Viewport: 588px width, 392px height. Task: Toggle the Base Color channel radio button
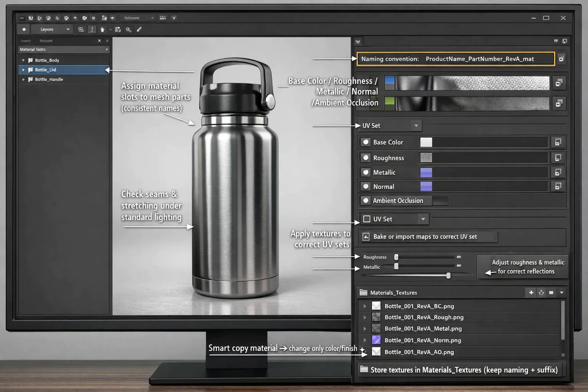(x=366, y=142)
